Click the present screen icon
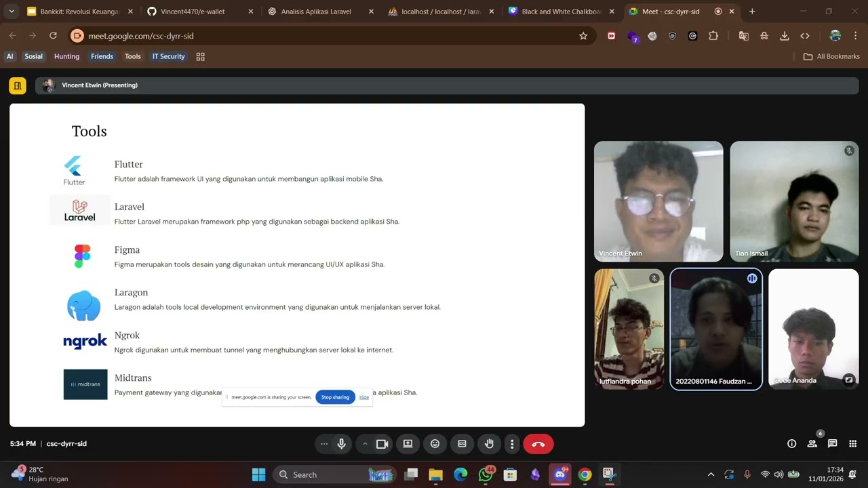Screen dimensions: 868x488 (x=408, y=444)
